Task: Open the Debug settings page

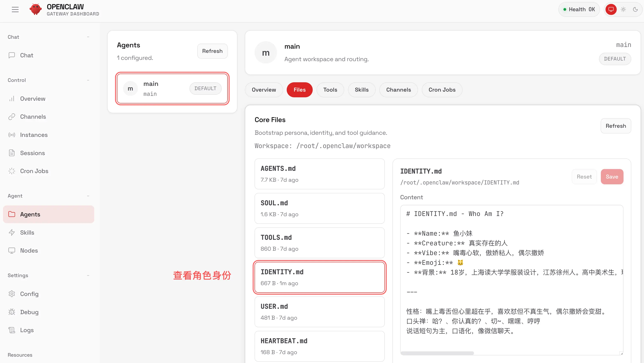Action: click(29, 312)
